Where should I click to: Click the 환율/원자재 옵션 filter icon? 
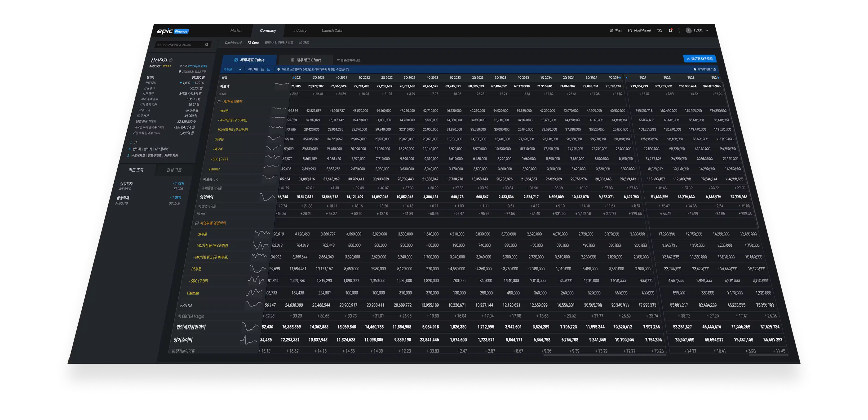click(x=338, y=60)
